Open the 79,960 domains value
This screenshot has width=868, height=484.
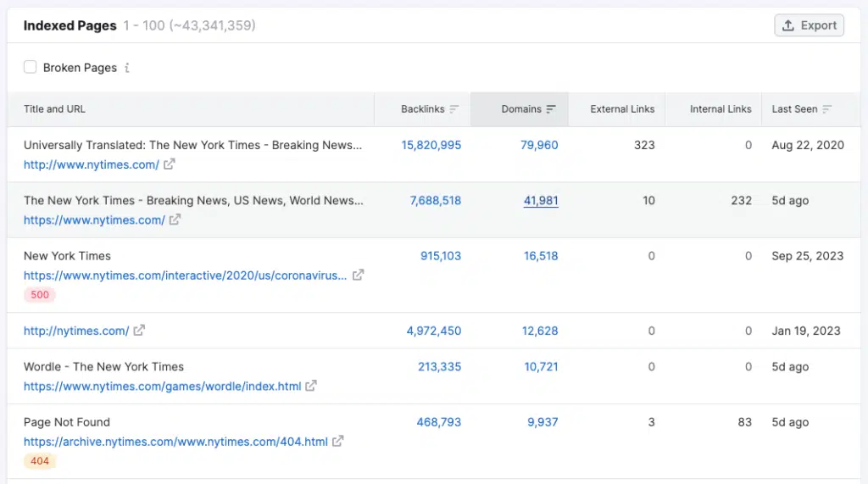tap(539, 145)
